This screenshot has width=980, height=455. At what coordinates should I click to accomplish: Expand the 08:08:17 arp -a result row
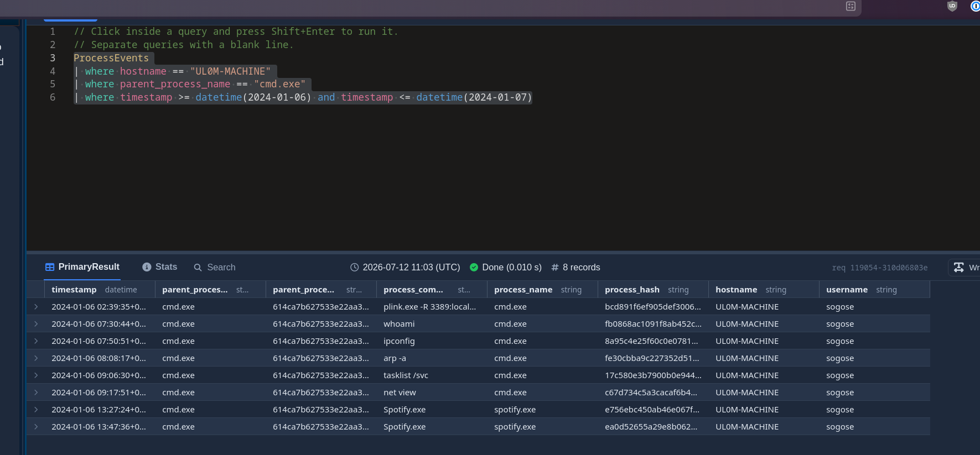click(36, 358)
